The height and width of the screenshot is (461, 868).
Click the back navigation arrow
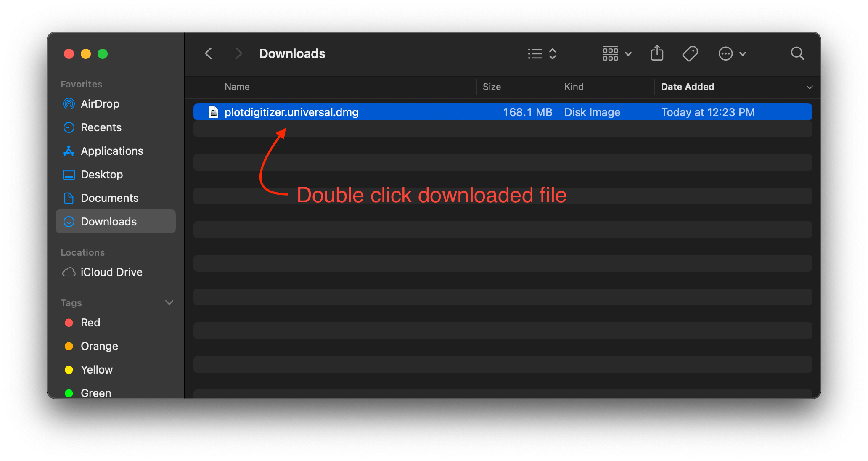[209, 53]
